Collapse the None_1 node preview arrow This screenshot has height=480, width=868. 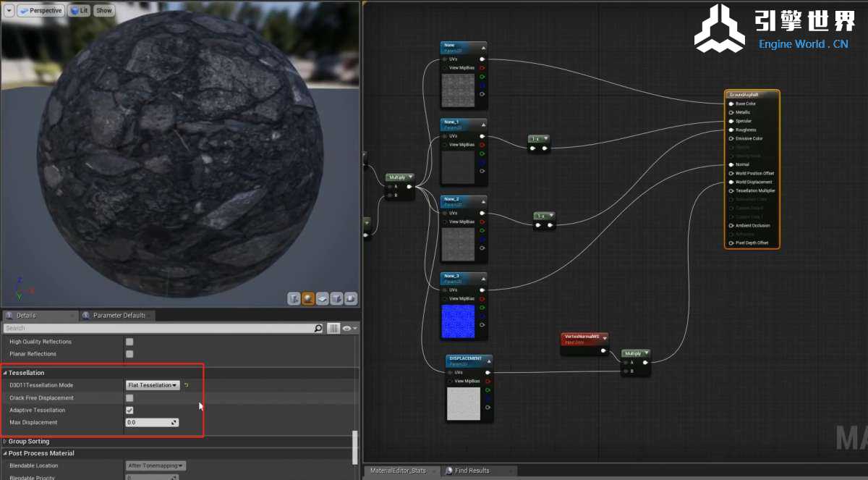coord(482,125)
